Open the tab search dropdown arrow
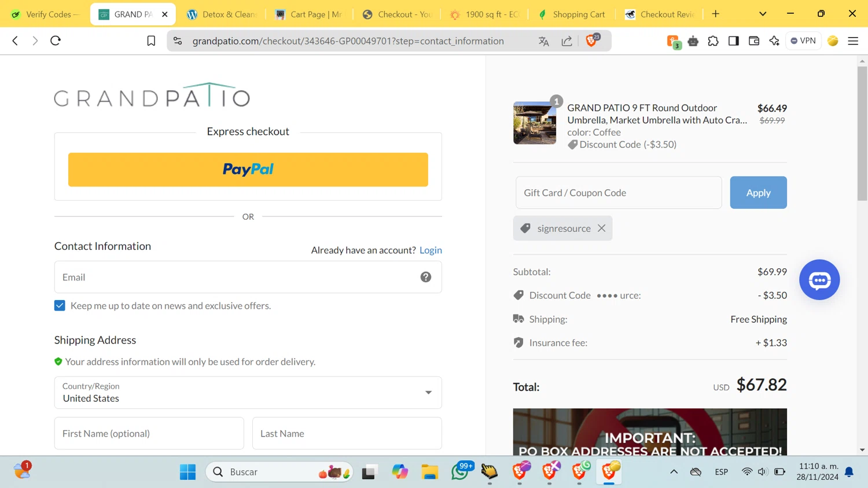This screenshot has width=868, height=488. [763, 14]
